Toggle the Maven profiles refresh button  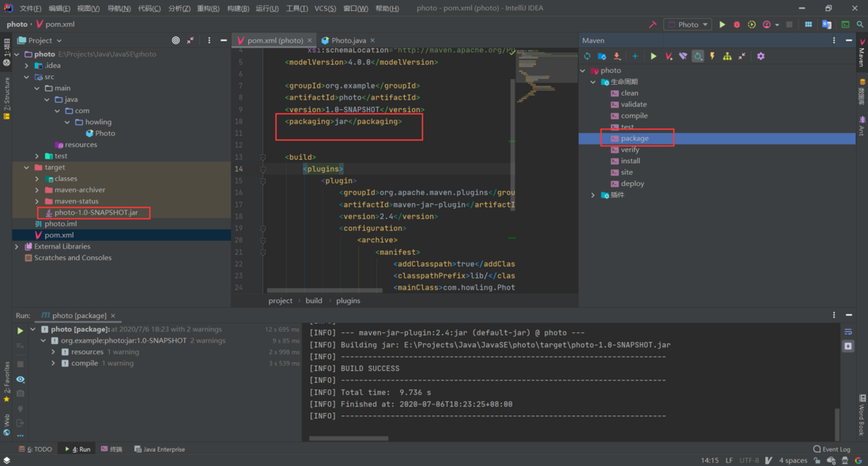698,56
